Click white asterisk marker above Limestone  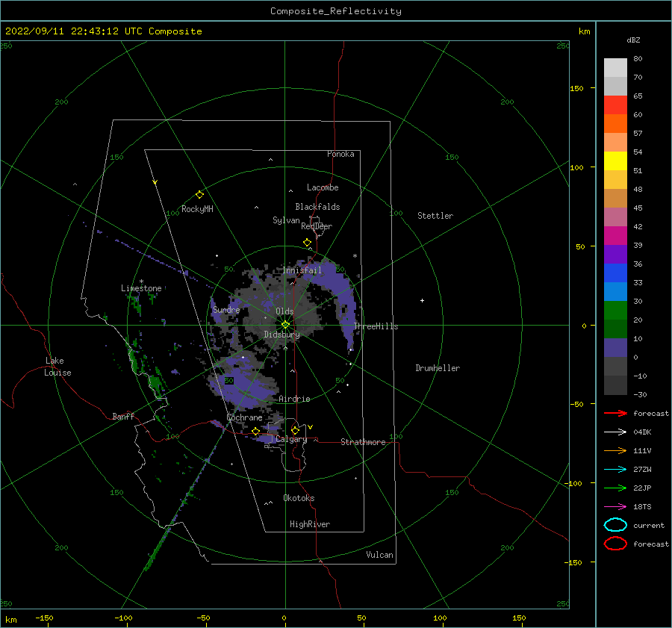(141, 282)
